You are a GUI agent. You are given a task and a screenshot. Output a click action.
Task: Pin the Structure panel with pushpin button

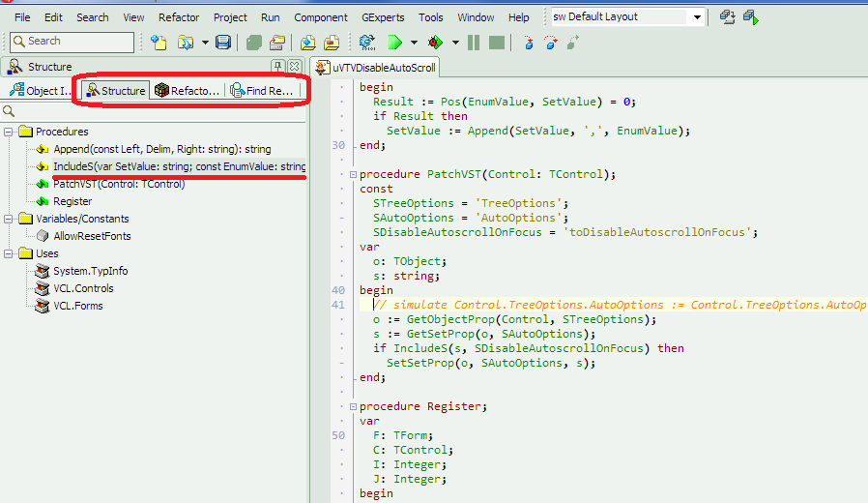coord(277,67)
